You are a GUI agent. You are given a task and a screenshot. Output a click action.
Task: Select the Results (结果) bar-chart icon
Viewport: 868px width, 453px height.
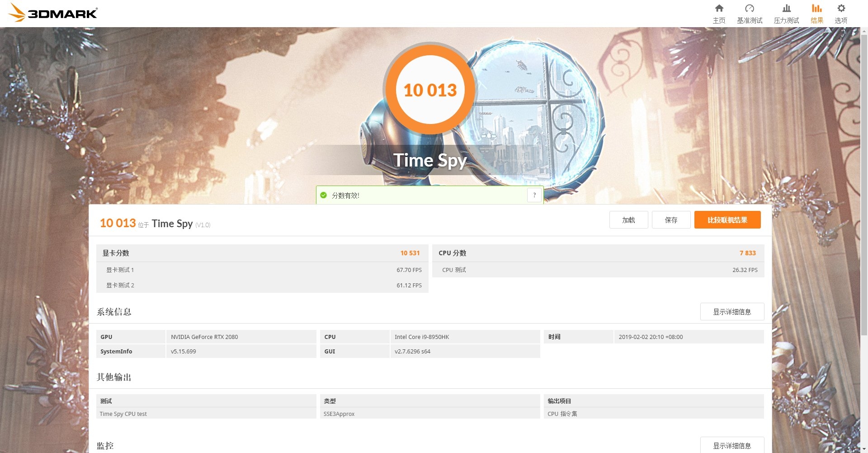click(x=816, y=8)
